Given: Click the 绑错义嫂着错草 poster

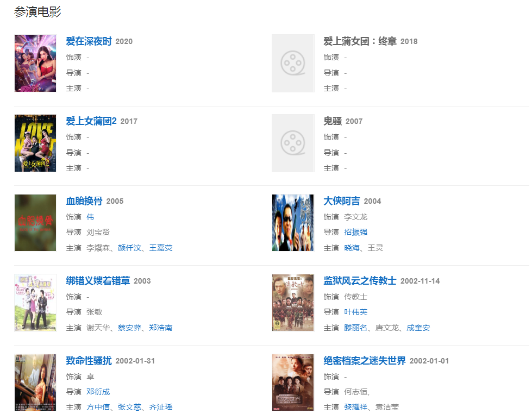Looking at the screenshot, I should (35, 303).
